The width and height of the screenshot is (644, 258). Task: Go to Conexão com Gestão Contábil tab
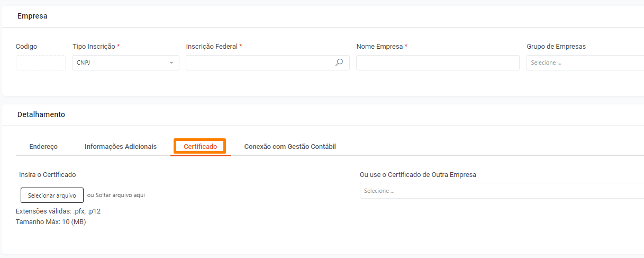point(290,147)
